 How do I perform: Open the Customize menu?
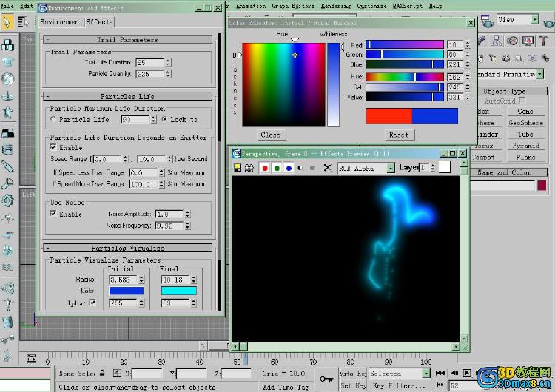(x=371, y=6)
